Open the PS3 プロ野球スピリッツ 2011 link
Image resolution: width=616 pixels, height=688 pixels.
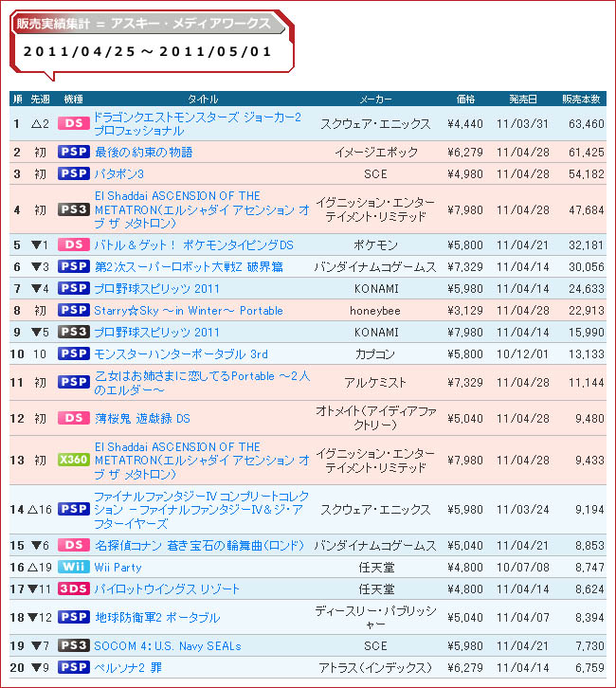click(156, 332)
